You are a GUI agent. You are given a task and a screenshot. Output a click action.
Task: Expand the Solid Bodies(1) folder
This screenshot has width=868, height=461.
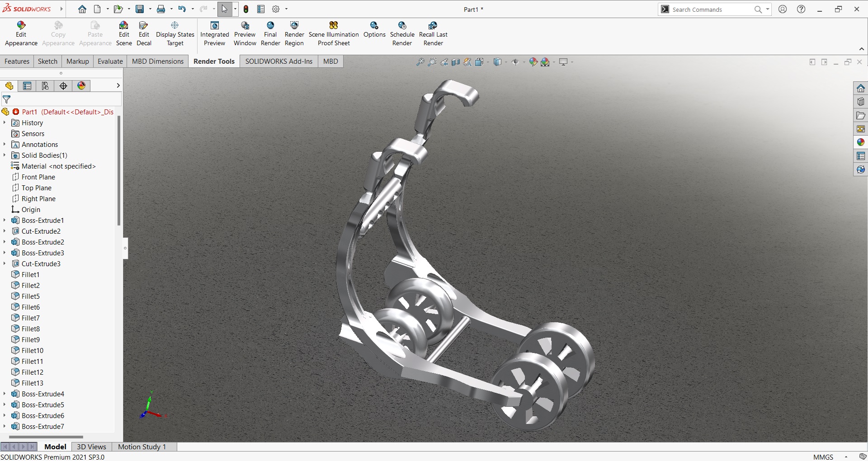[x=5, y=155]
